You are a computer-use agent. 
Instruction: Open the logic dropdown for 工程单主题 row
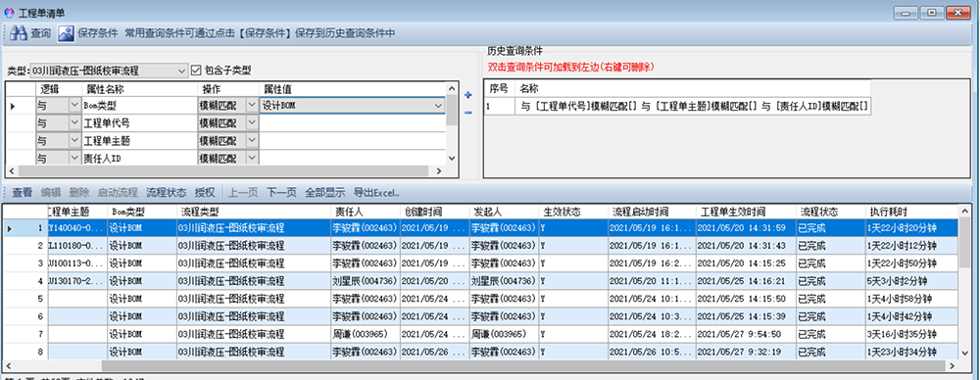point(75,141)
